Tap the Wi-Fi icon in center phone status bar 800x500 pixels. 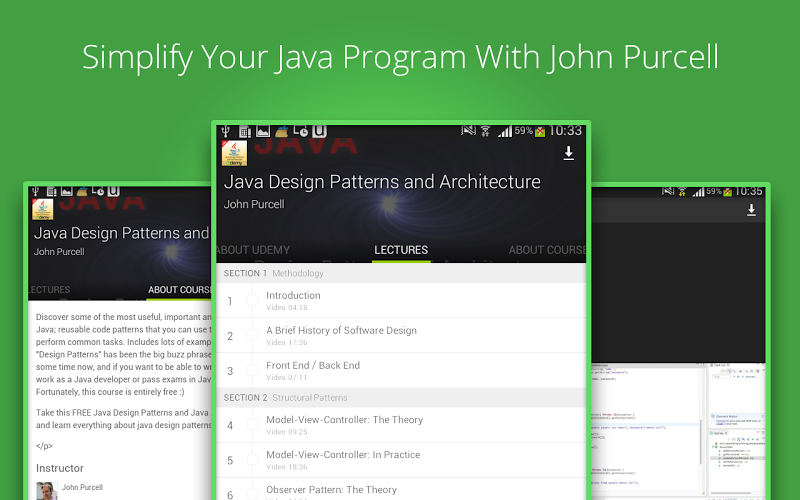pos(485,132)
